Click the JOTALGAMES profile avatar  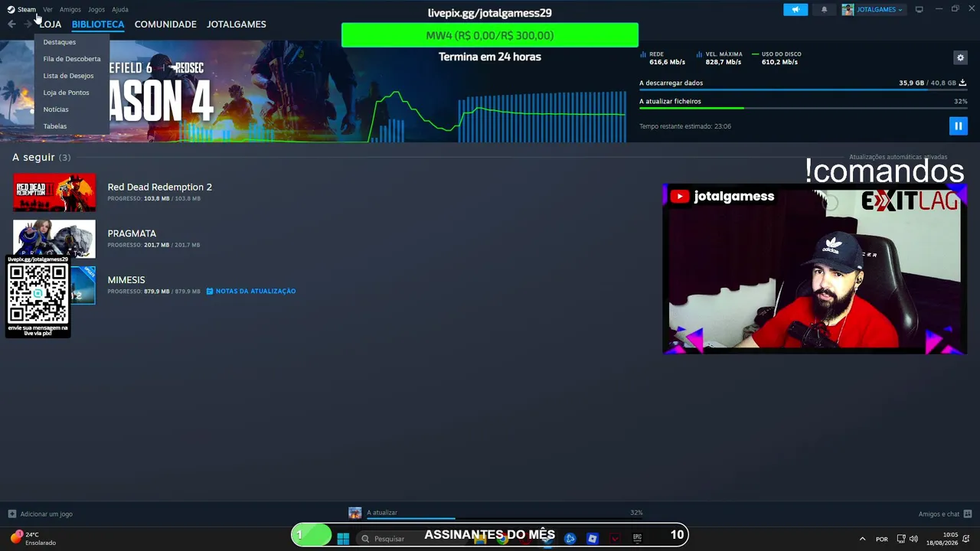coord(848,9)
